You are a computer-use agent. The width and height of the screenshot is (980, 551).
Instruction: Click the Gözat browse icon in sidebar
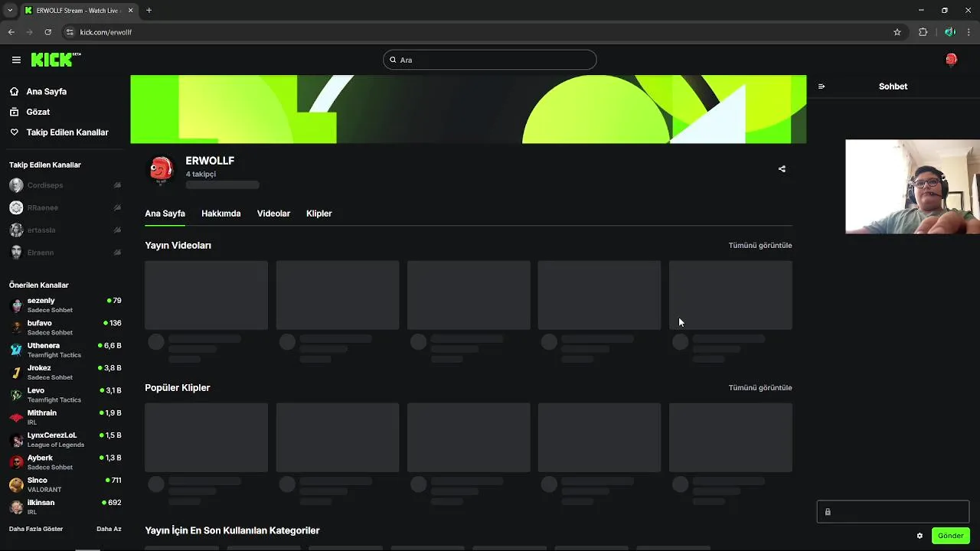tap(15, 112)
